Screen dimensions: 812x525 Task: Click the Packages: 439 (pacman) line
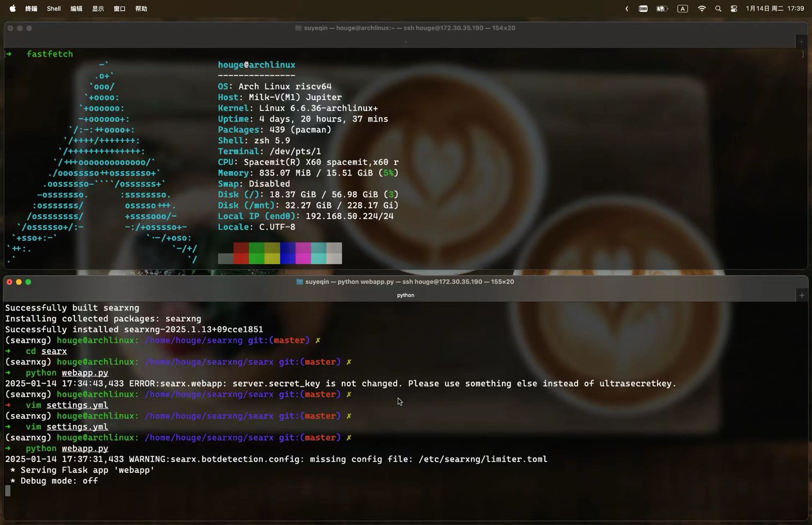tap(275, 130)
